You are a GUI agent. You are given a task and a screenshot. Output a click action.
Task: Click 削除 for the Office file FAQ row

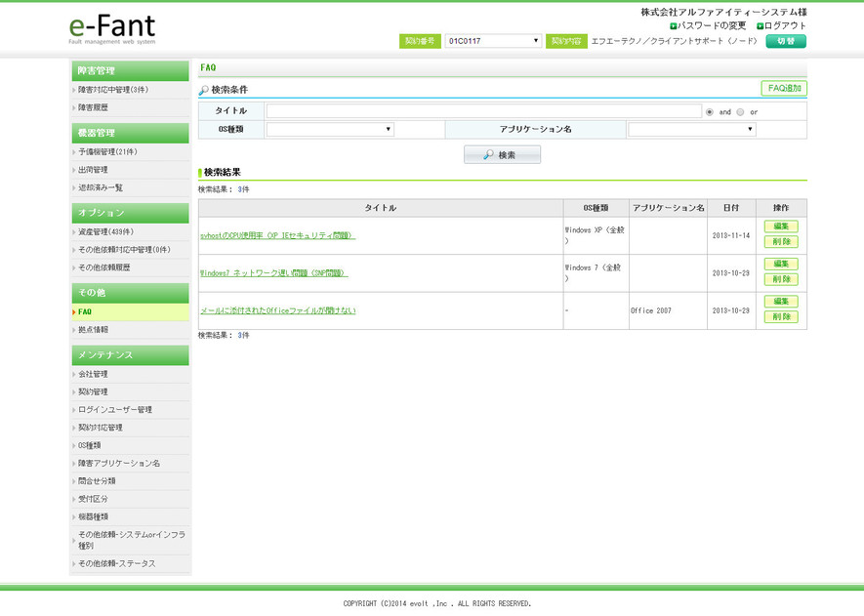coord(781,317)
